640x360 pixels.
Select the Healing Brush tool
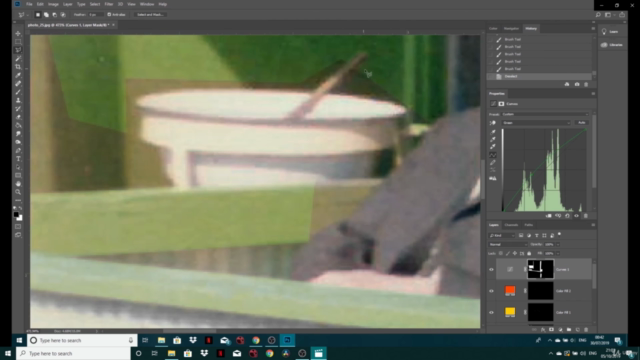tap(18, 83)
